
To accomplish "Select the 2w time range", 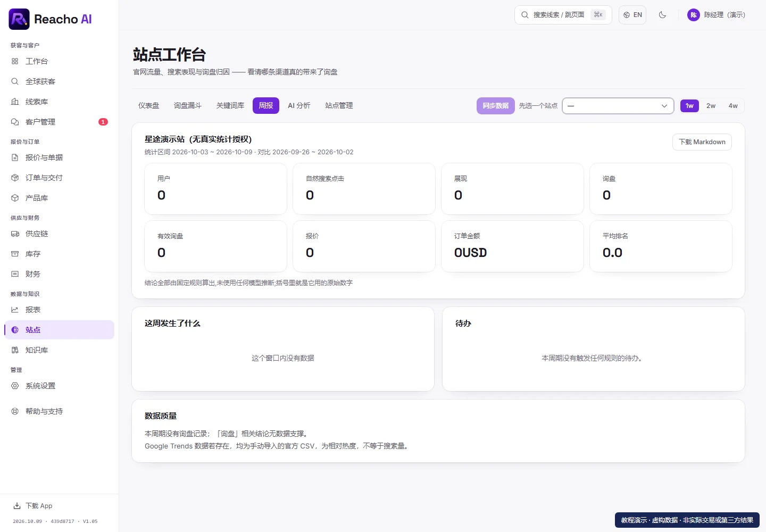I will tap(711, 106).
